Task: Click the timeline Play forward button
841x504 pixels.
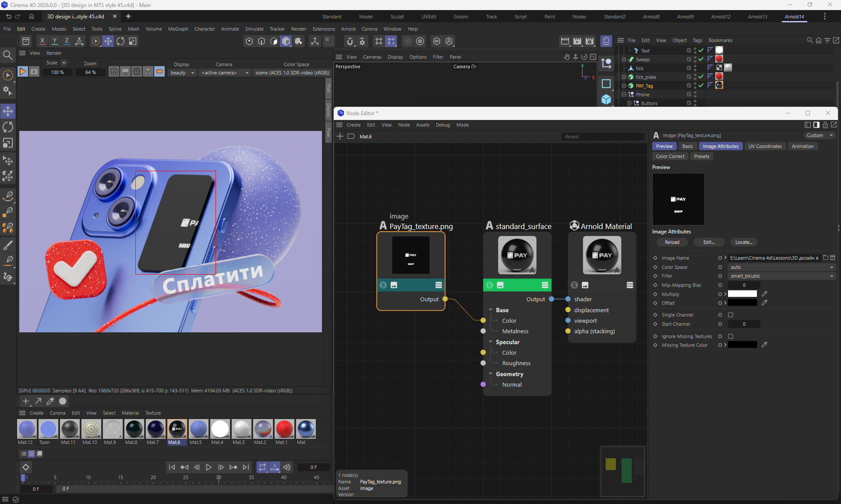Action: (208, 467)
